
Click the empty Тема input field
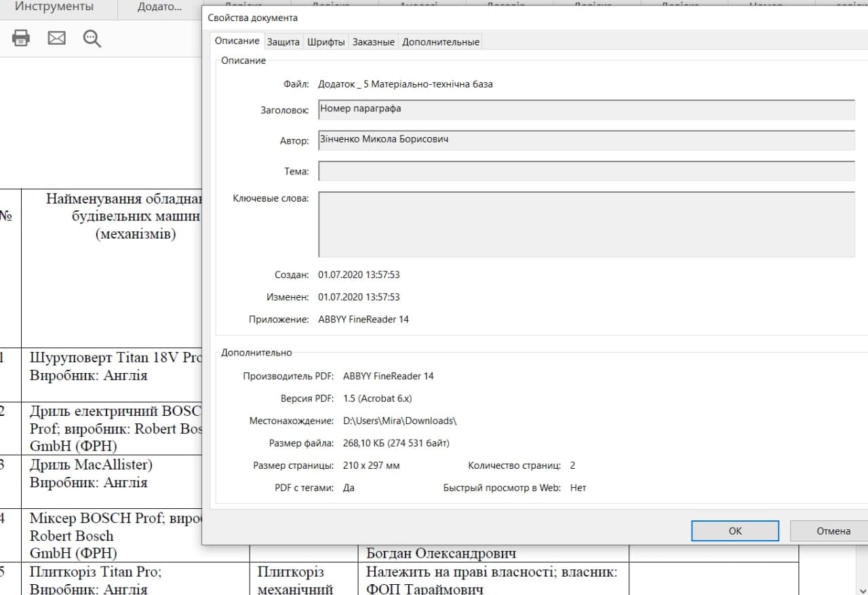coord(586,171)
